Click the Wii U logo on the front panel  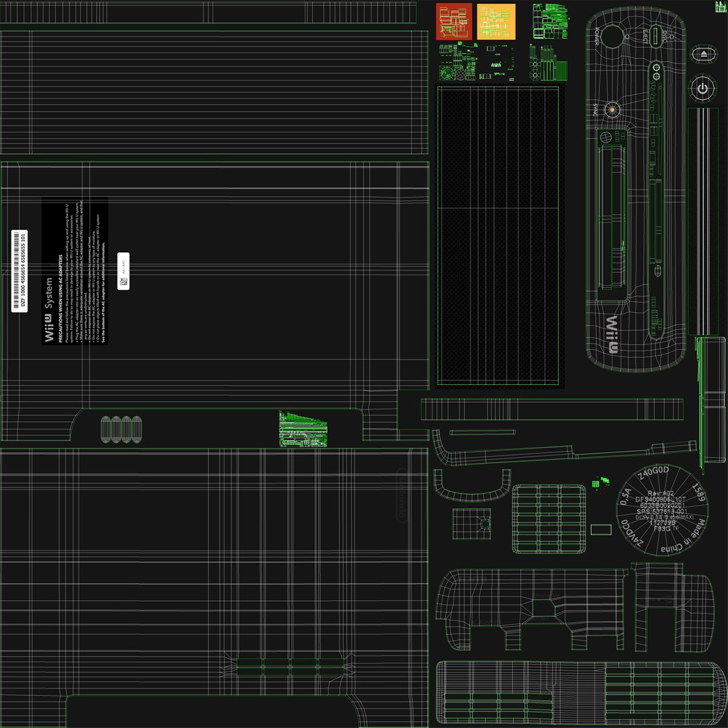tap(611, 334)
